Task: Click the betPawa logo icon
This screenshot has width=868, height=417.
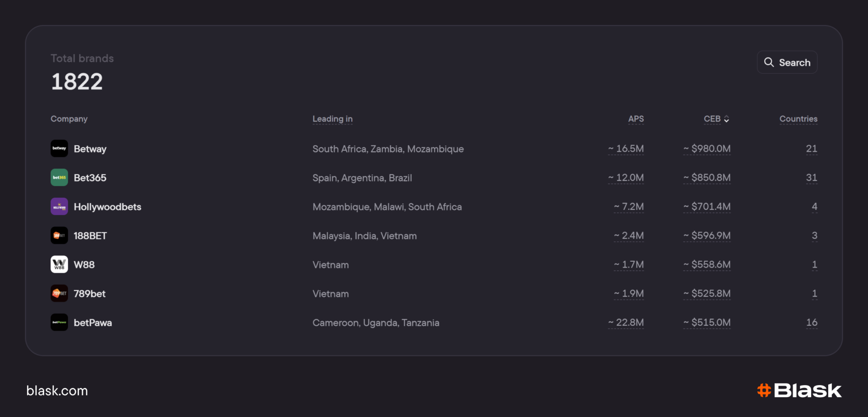Action: (x=59, y=322)
